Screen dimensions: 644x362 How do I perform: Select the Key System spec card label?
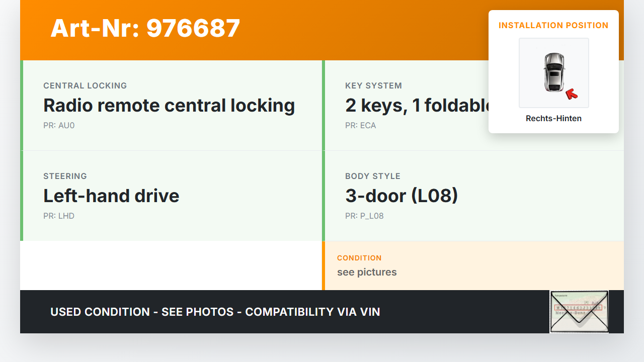pyautogui.click(x=373, y=85)
